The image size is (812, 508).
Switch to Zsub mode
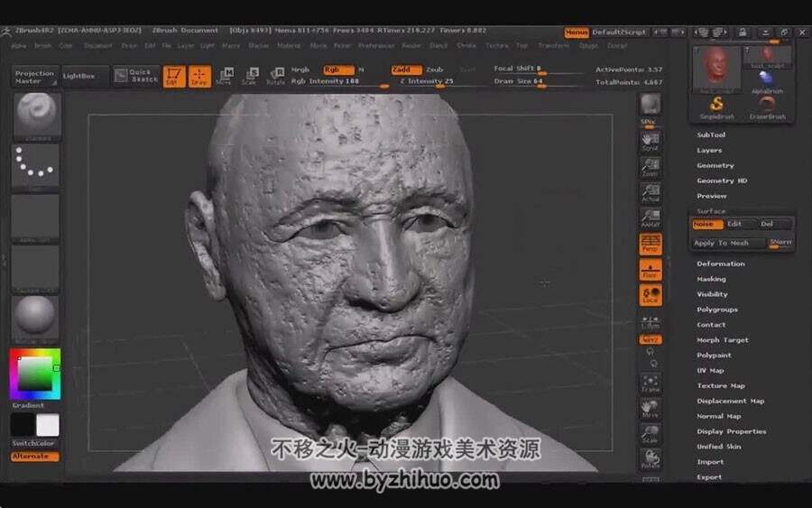click(x=435, y=69)
